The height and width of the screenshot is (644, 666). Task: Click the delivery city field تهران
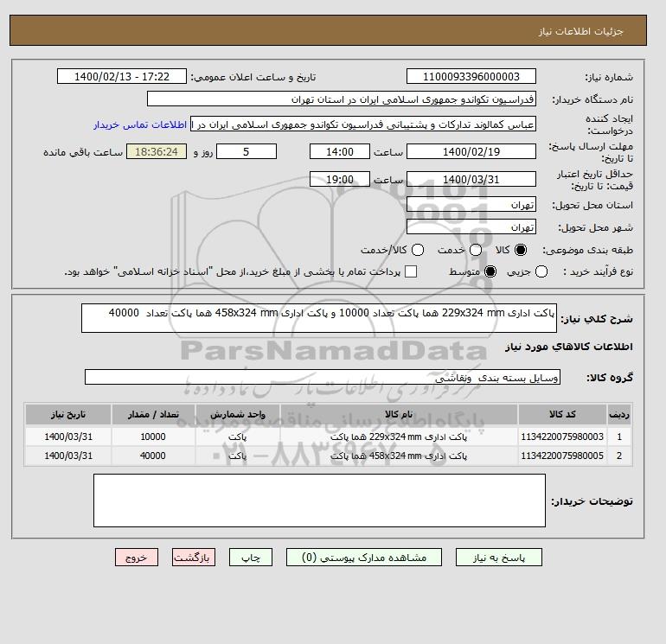(x=471, y=227)
